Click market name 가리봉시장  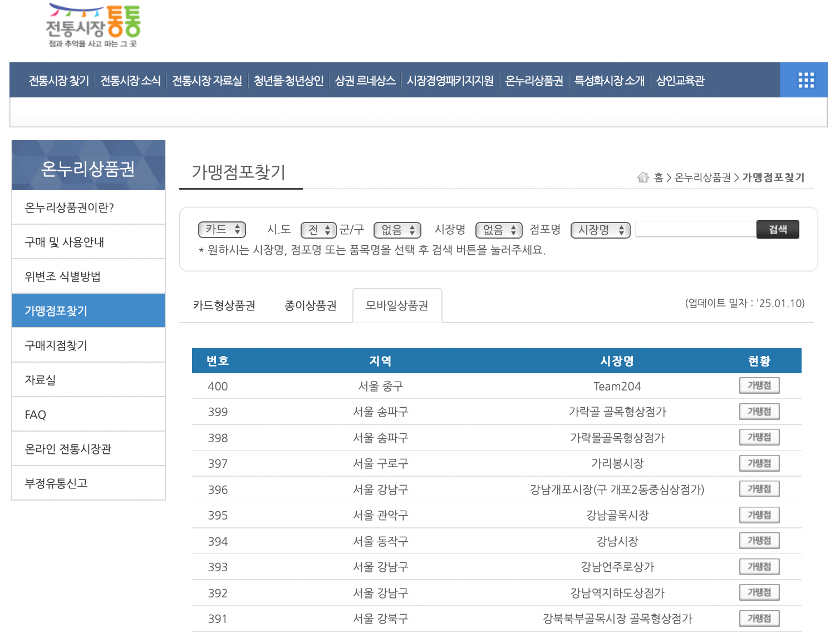617,463
